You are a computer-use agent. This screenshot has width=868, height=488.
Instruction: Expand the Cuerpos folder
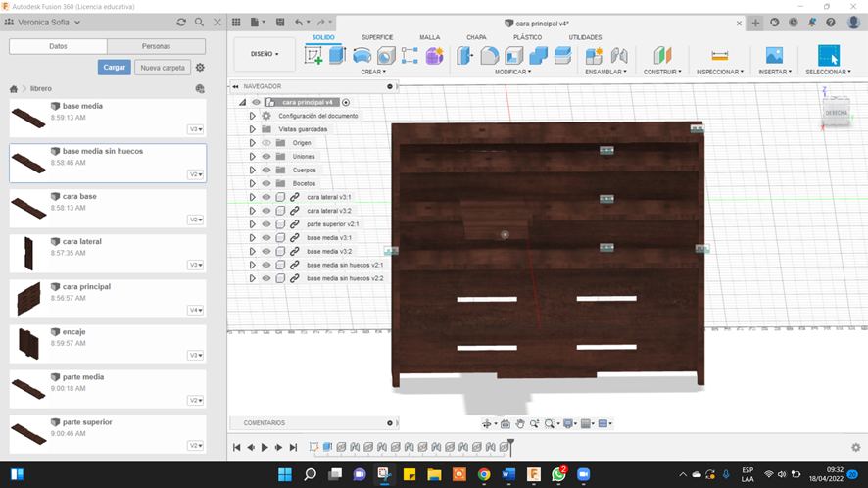(252, 171)
